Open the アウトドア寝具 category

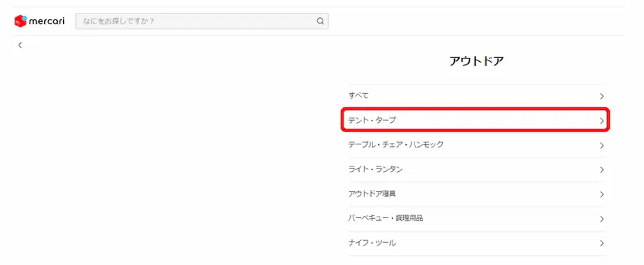tap(476, 194)
